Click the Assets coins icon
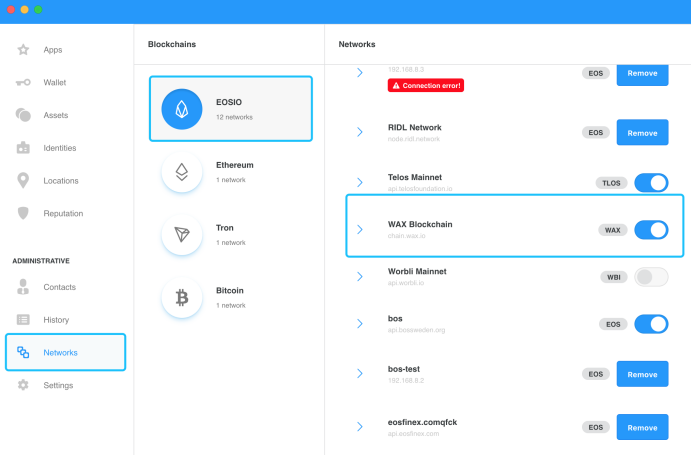Viewport: 692px width, 455px height. point(23,115)
